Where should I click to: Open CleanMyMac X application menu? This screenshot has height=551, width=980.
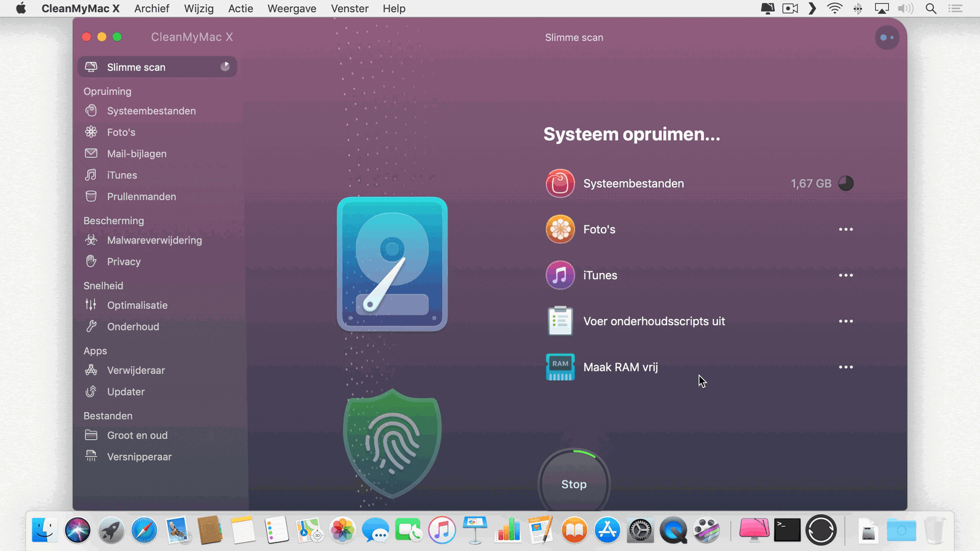pos(80,9)
